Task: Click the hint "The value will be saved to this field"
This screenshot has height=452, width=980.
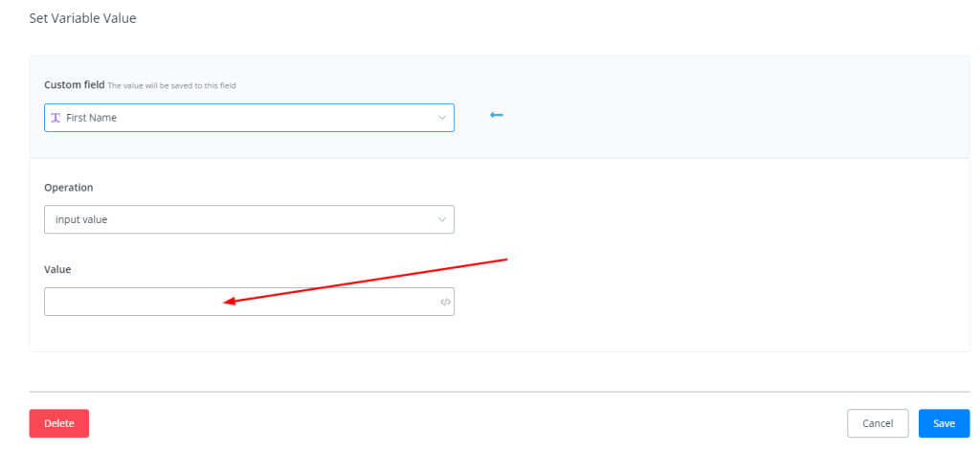Action: 172,86
